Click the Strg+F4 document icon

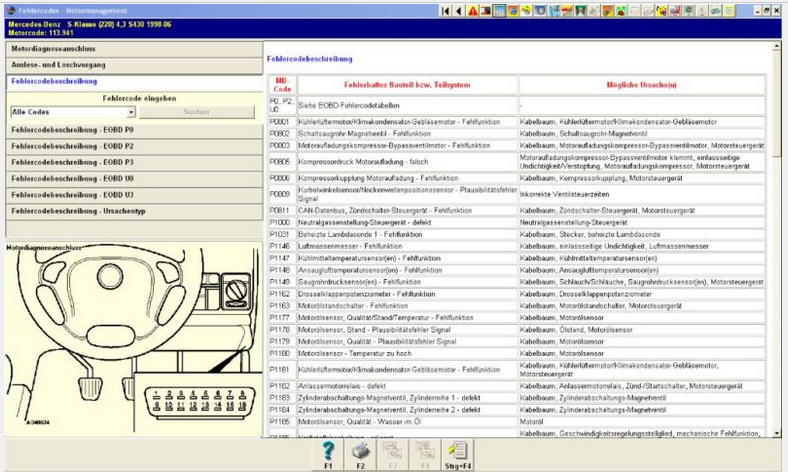pos(457,452)
